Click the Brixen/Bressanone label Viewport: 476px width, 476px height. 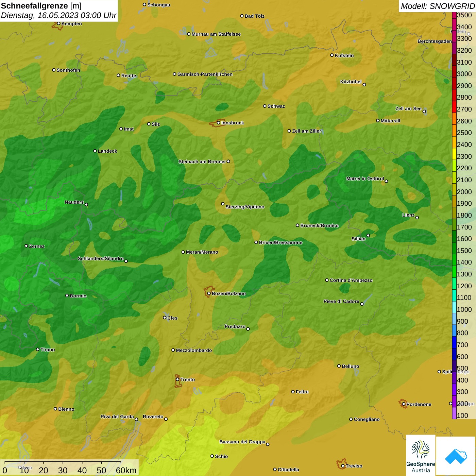pos(280,242)
